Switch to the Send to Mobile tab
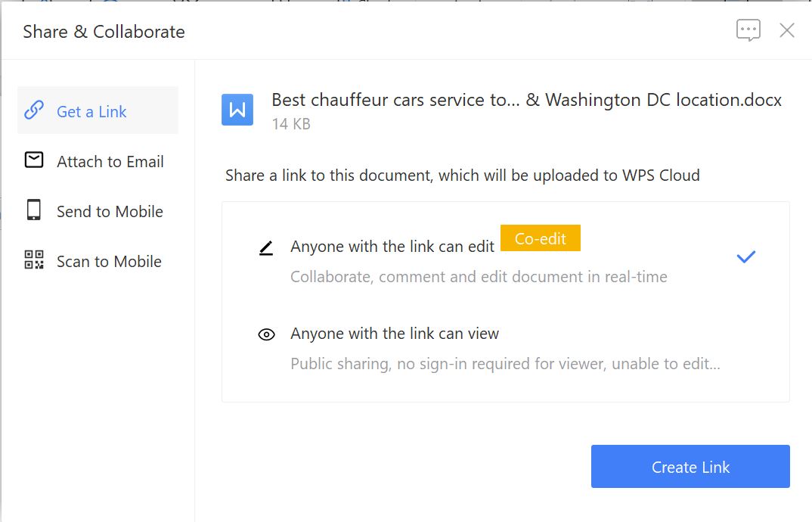812x522 pixels. tap(109, 211)
